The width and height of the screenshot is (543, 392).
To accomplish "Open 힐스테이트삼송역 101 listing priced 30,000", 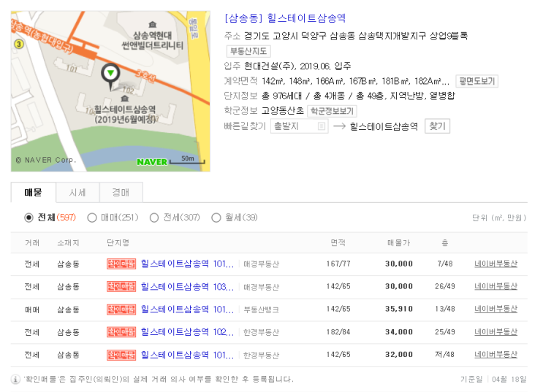I will [187, 264].
